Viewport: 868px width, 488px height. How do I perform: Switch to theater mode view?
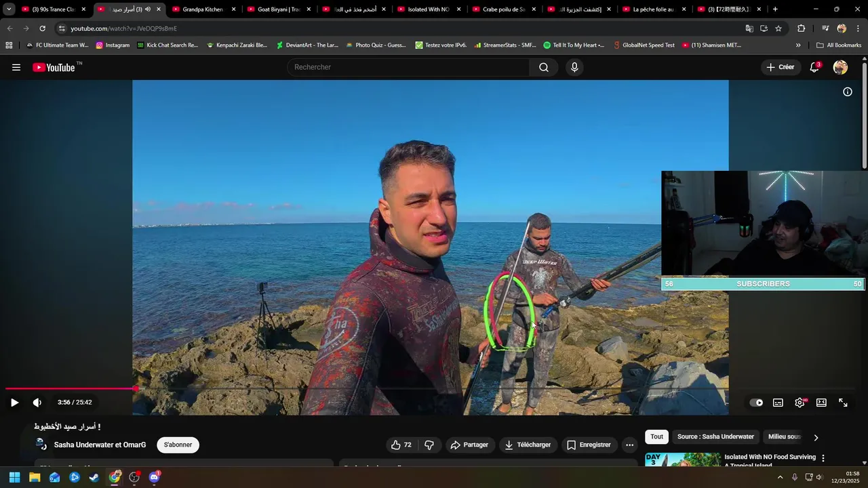click(x=821, y=403)
